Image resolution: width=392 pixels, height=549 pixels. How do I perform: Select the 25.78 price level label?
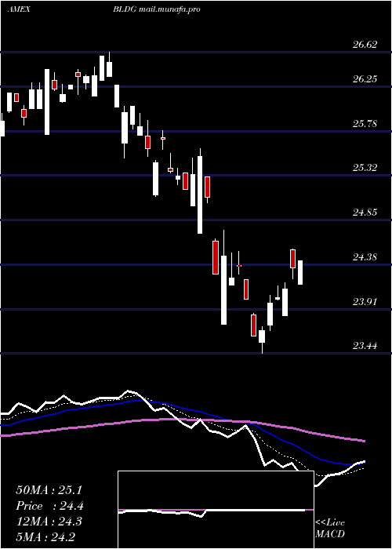(365, 124)
